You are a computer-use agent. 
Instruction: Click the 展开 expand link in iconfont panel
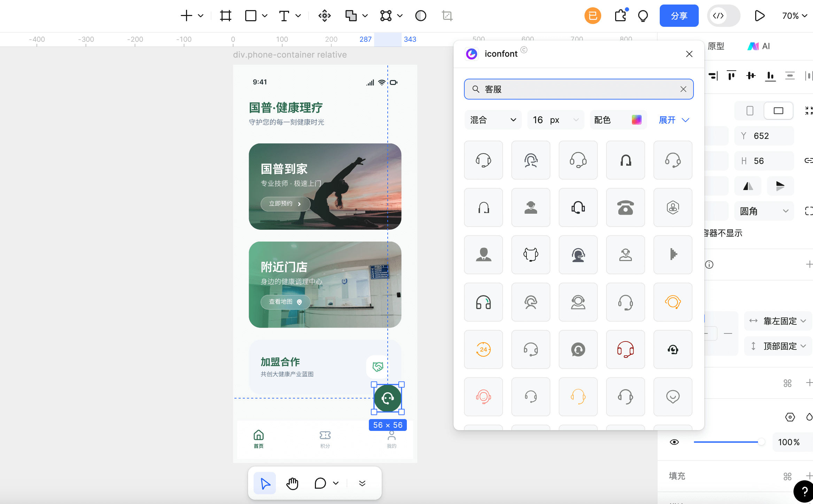[x=673, y=120]
